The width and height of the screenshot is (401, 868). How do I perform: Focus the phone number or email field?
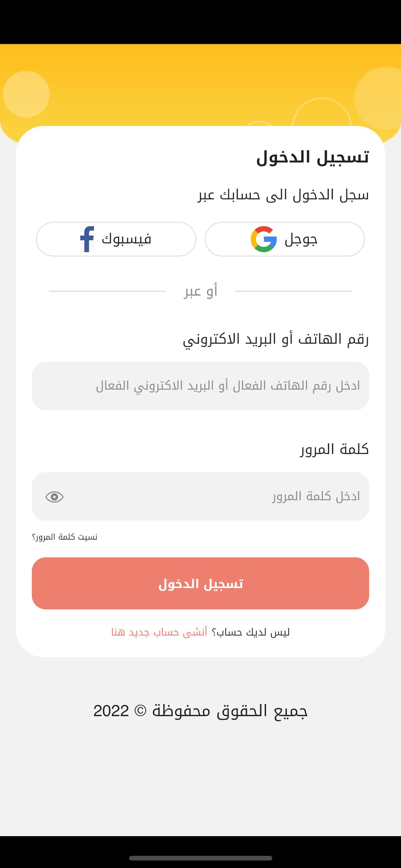click(x=200, y=386)
